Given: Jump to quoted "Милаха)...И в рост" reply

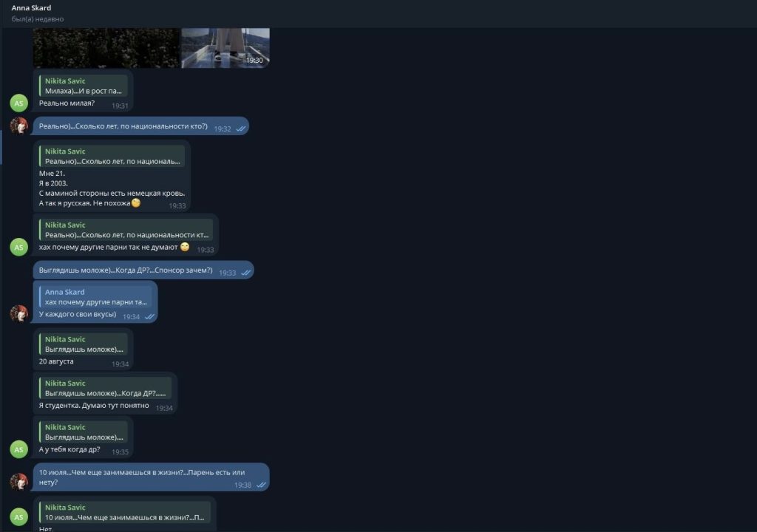Looking at the screenshot, I should point(83,86).
